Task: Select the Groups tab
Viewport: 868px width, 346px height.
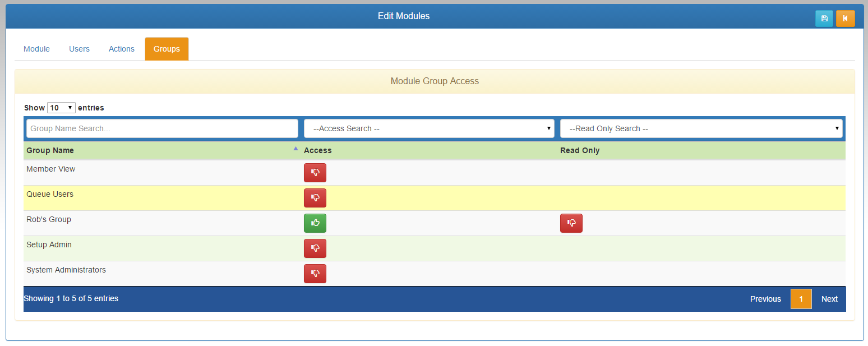Action: [167, 49]
